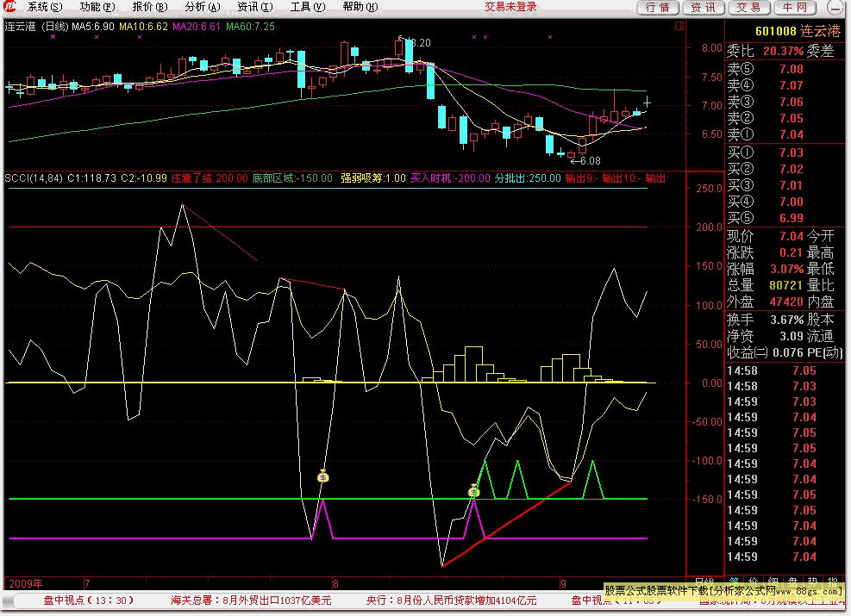
Task: Open the 分析(A) menu
Action: [x=203, y=7]
